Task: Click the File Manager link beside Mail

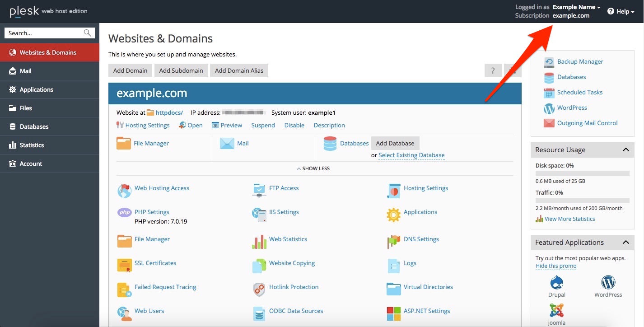Action: pyautogui.click(x=151, y=143)
